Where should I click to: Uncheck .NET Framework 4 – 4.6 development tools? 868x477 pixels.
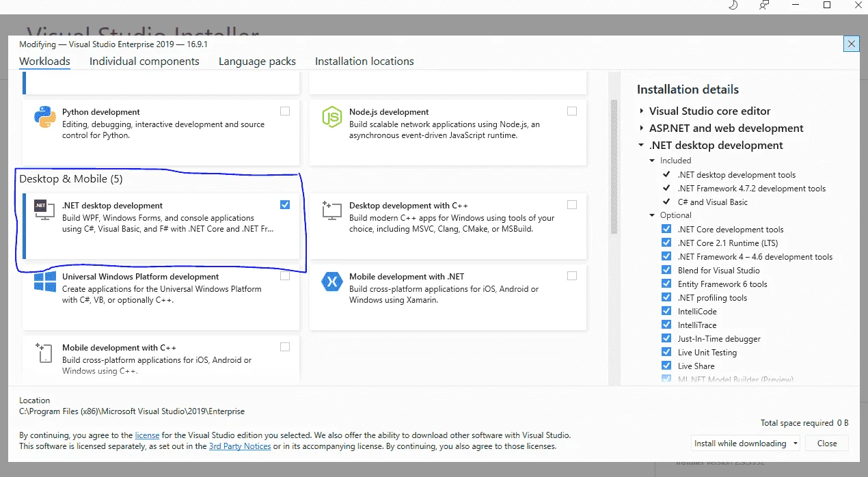[x=666, y=257]
